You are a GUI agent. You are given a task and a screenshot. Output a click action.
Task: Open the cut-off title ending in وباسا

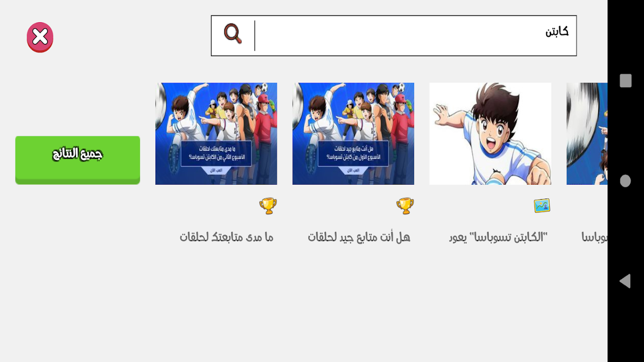click(594, 237)
